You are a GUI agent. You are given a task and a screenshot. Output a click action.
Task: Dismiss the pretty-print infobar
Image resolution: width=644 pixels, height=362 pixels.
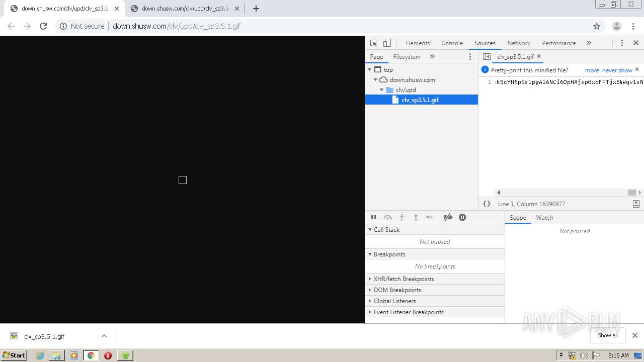637,70
